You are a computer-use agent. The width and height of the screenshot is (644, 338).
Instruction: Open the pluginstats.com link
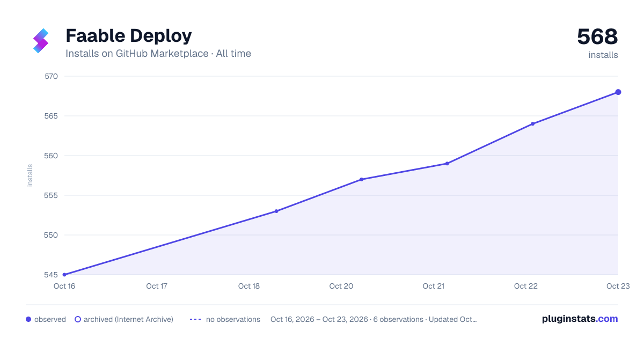(x=580, y=319)
